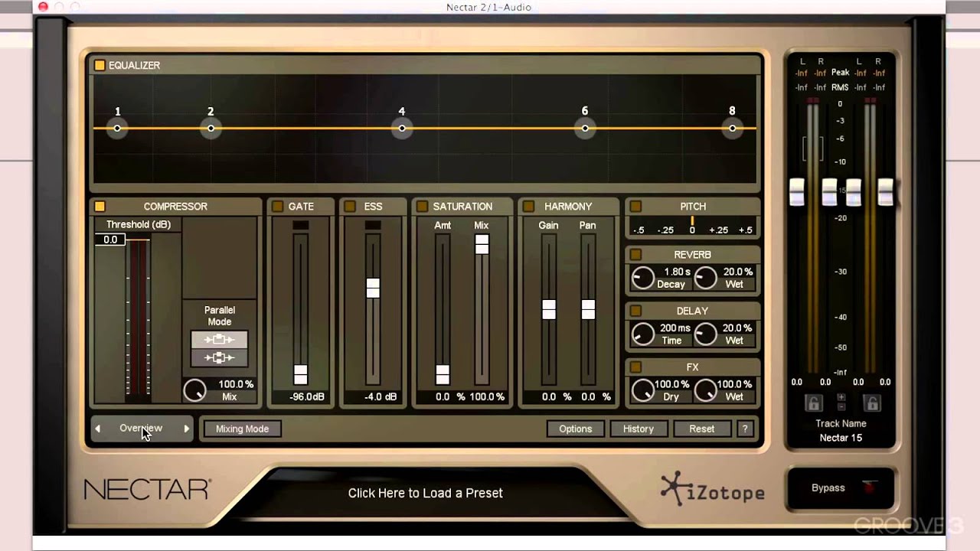This screenshot has width=980, height=551.
Task: Open the Options dialog
Action: (576, 429)
